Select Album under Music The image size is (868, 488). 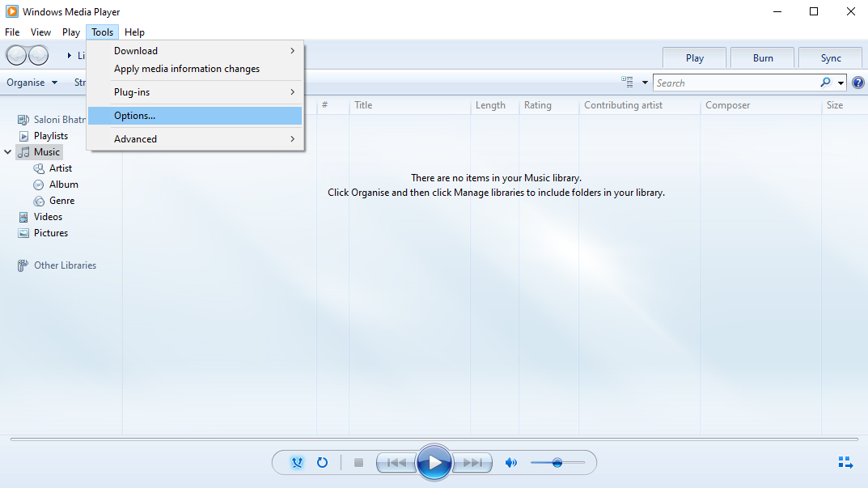[x=64, y=185]
